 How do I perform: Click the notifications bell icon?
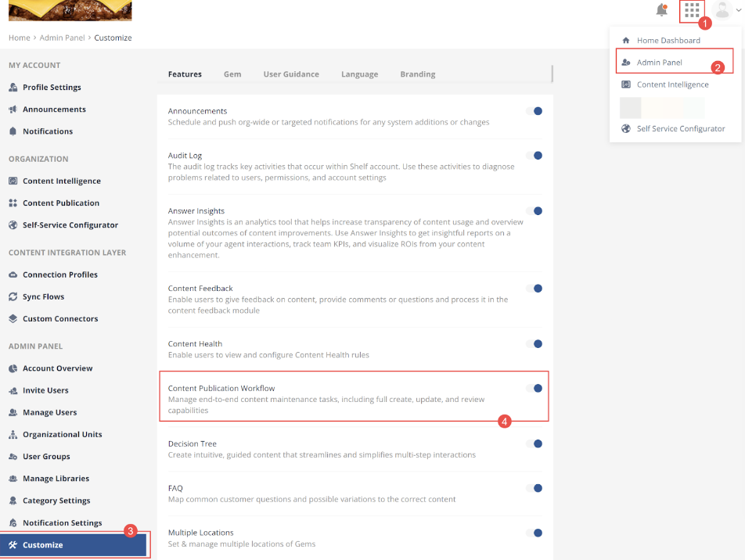click(x=661, y=10)
